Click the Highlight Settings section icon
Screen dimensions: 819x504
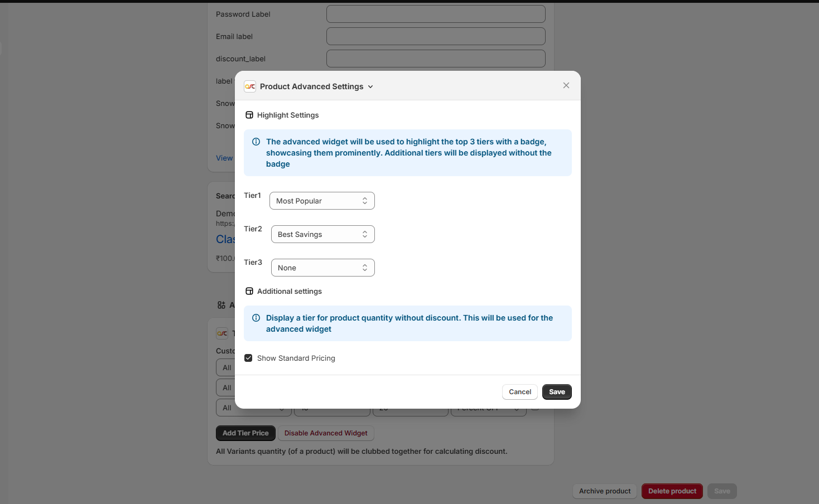249,115
